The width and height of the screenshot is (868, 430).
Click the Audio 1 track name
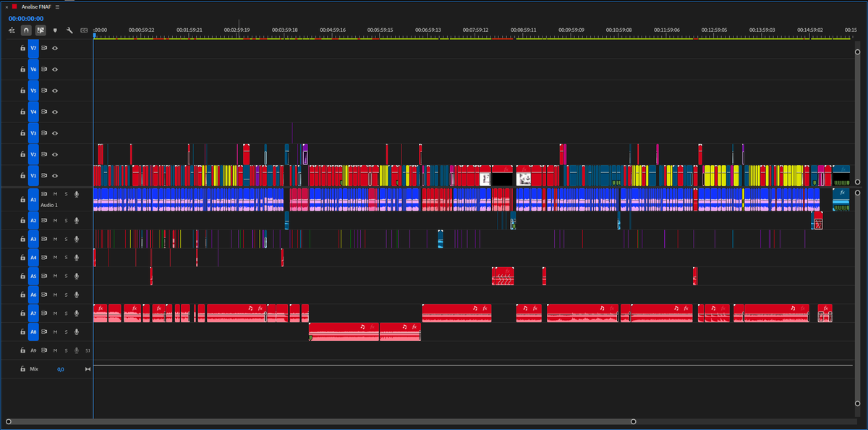click(49, 206)
